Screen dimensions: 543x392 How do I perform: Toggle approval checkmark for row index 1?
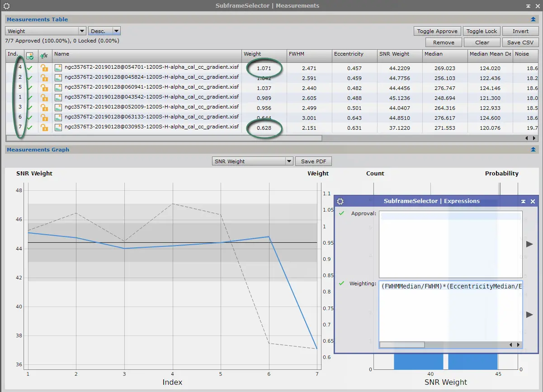click(x=30, y=98)
